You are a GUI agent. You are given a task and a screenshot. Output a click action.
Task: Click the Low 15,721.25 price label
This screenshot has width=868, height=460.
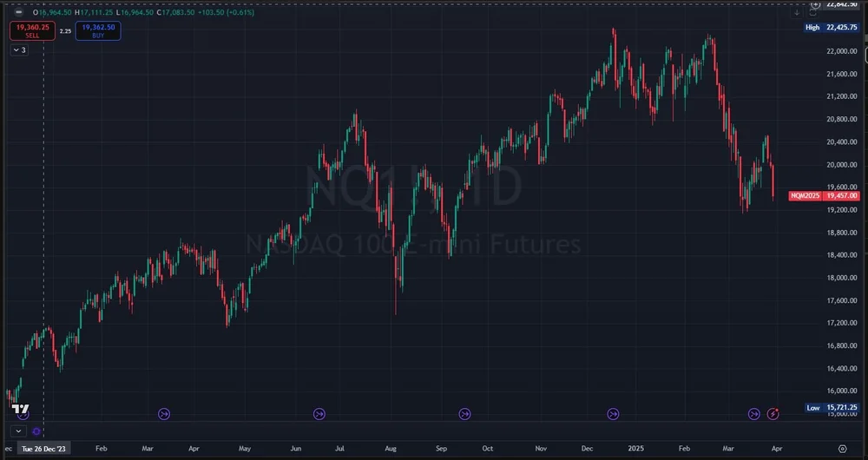pyautogui.click(x=831, y=407)
